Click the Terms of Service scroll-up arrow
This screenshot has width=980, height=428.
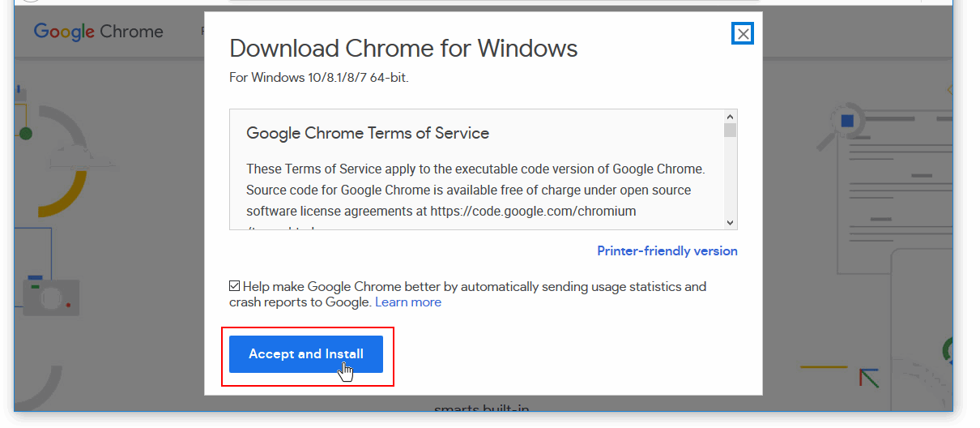pyautogui.click(x=730, y=117)
